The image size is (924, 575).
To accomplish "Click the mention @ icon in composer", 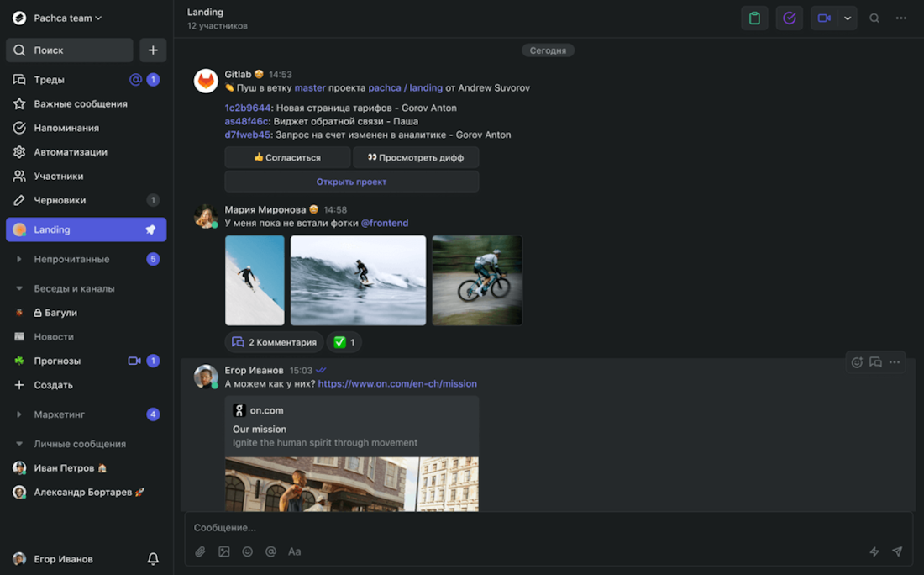I will [270, 551].
